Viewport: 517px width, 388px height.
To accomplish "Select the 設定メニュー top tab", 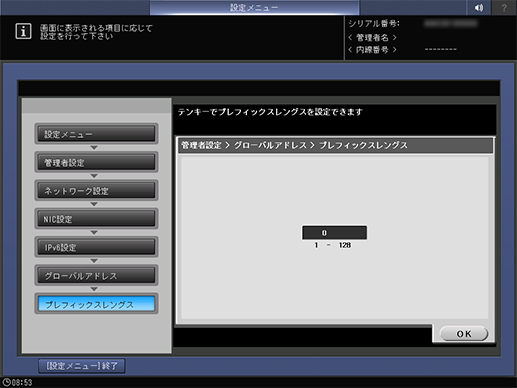I will (254, 7).
